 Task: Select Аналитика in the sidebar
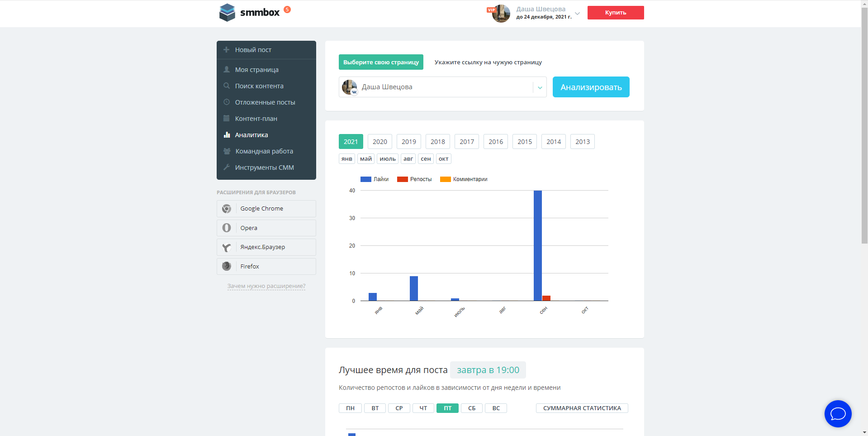point(251,135)
